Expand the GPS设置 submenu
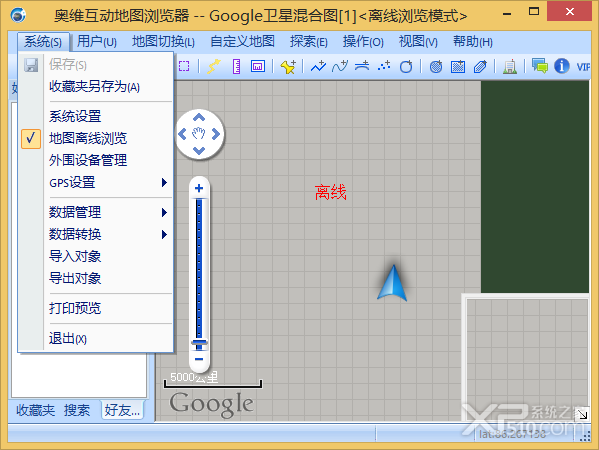 coord(96,182)
